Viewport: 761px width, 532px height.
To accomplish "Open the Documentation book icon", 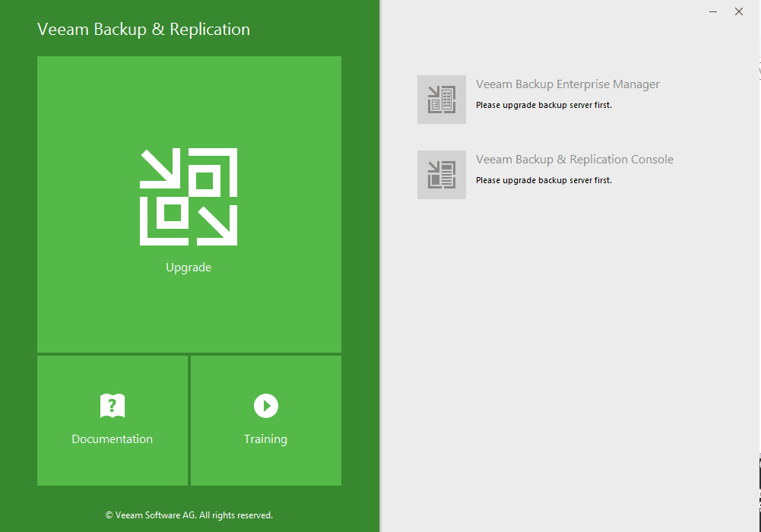I will (x=113, y=405).
